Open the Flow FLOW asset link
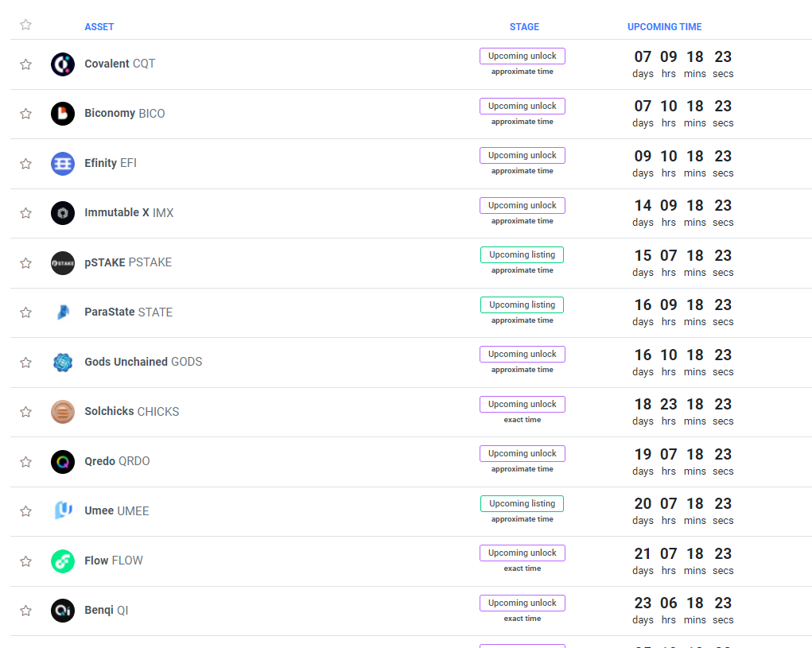The height and width of the screenshot is (648, 812). 114,561
